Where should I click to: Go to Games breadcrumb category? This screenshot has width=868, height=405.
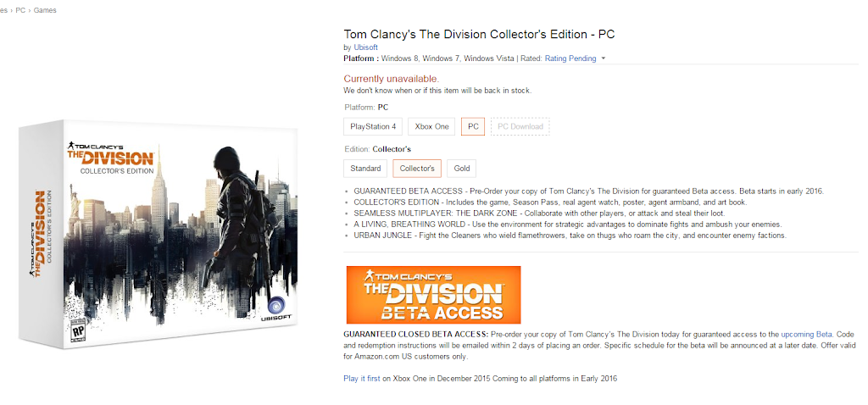45,10
